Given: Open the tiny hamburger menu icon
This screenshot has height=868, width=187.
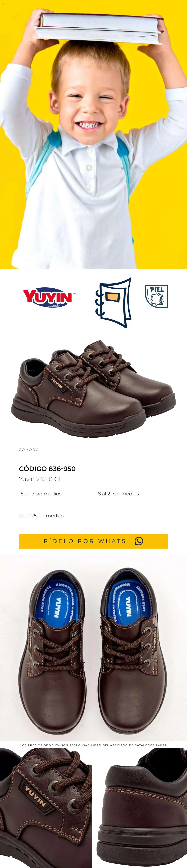Looking at the screenshot, I should pos(3,3).
